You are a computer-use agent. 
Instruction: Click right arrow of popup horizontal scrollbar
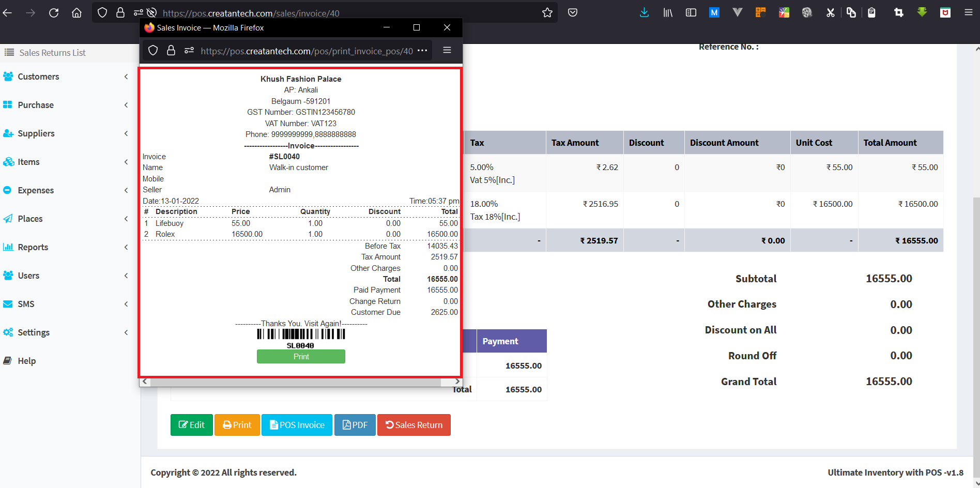pyautogui.click(x=457, y=382)
